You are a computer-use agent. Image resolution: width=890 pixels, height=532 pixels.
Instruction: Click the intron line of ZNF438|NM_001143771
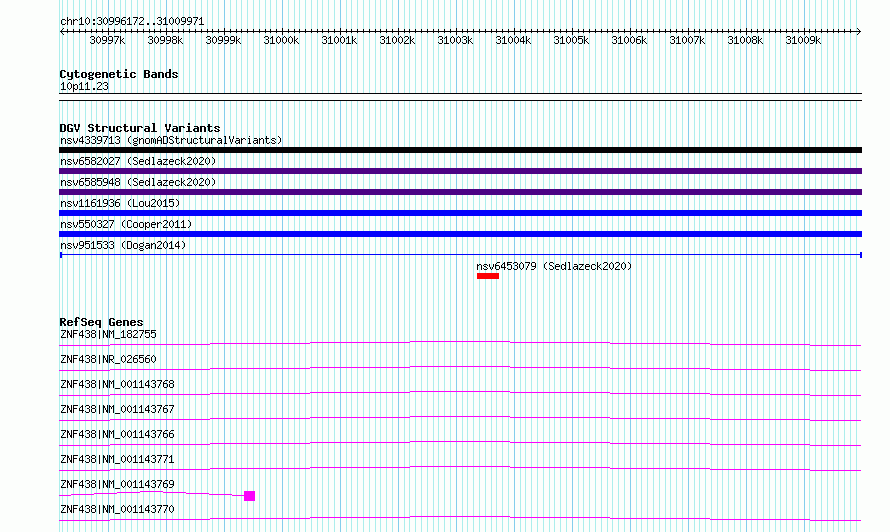coord(460,468)
